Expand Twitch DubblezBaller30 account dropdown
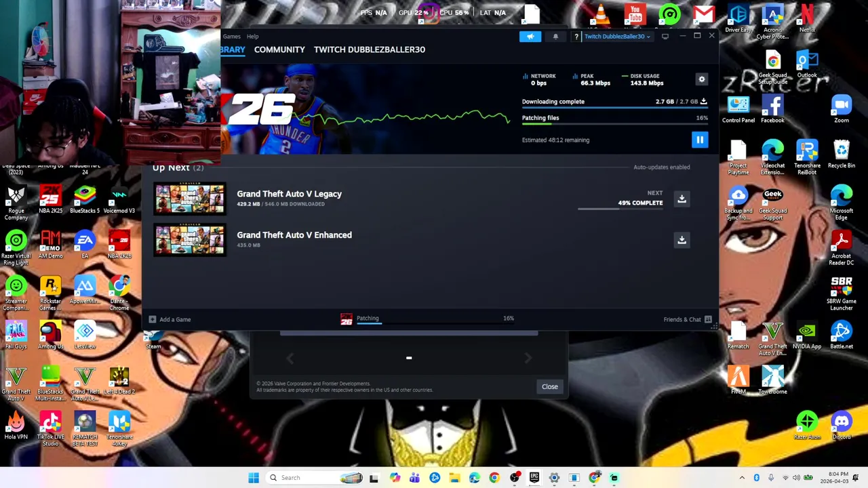 pyautogui.click(x=617, y=37)
